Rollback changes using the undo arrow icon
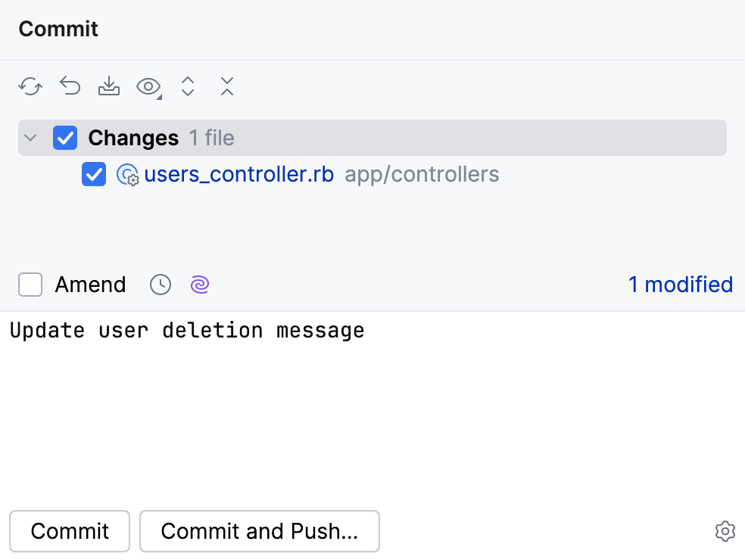745x560 pixels. tap(70, 86)
